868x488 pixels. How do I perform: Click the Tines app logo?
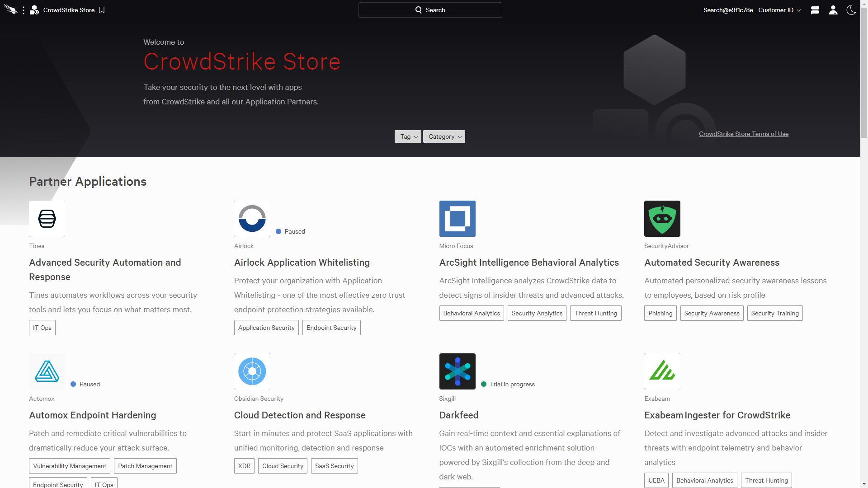[47, 219]
